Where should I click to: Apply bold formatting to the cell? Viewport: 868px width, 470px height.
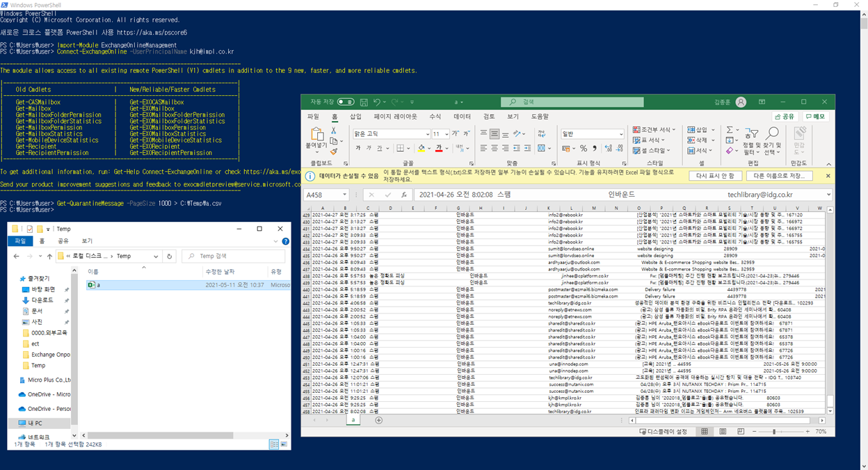click(357, 148)
